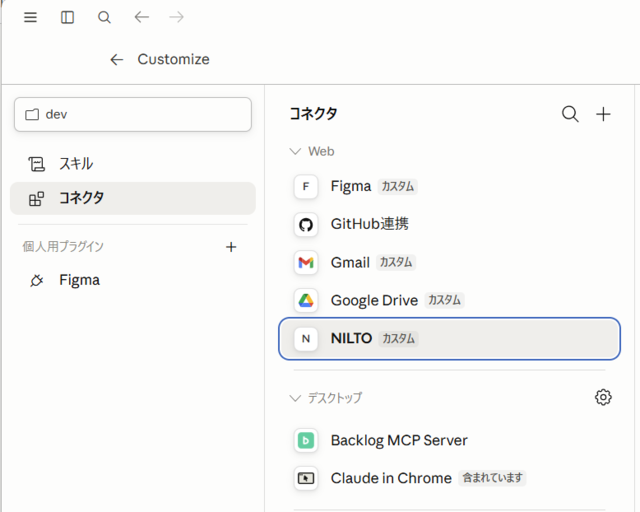
Task: Click the back arrow beside Customize
Action: [x=117, y=60]
